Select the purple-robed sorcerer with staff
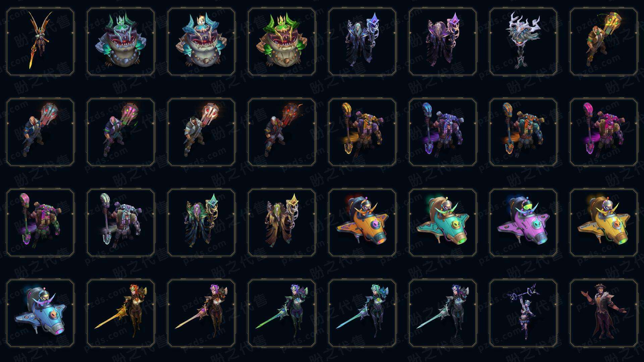The height and width of the screenshot is (362, 644). pyautogui.click(x=443, y=42)
